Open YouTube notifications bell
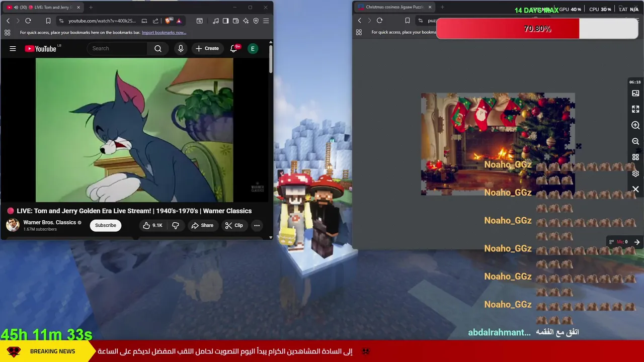 [x=234, y=49]
